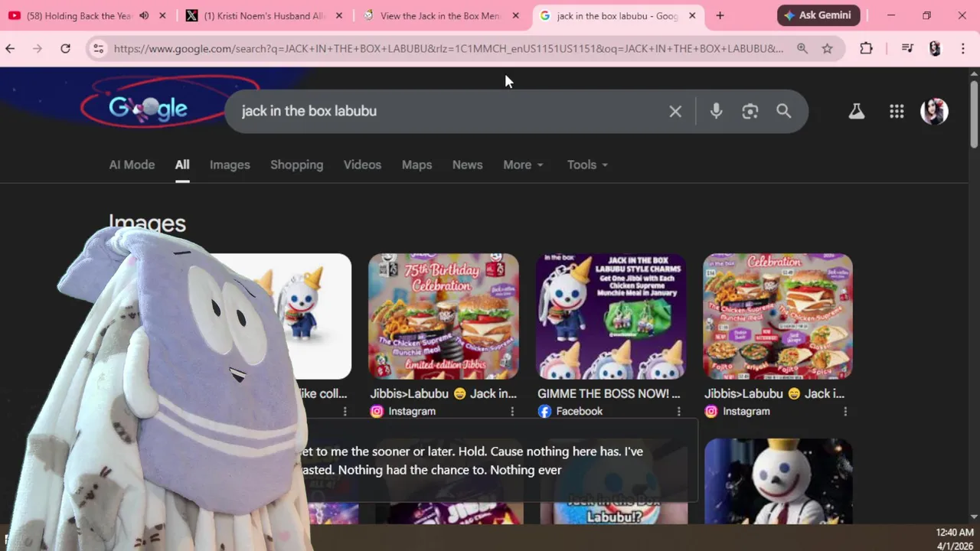Open Google account profile picture

pos(934,111)
